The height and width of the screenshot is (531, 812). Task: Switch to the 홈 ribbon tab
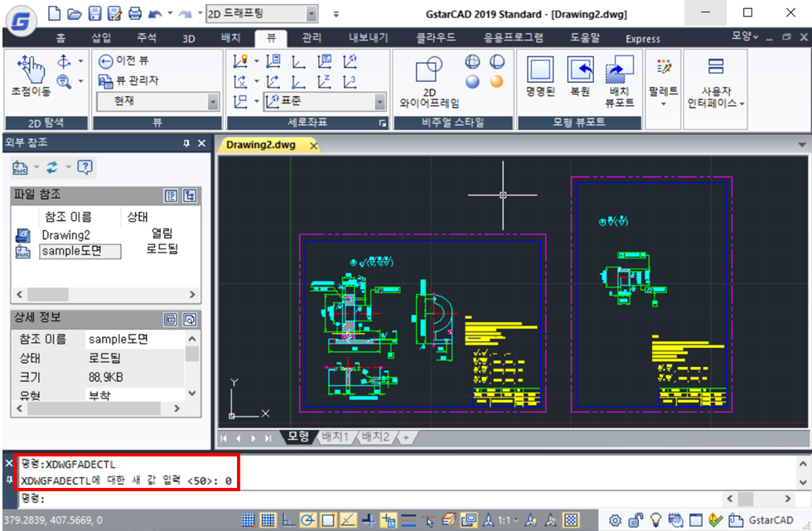(x=60, y=38)
